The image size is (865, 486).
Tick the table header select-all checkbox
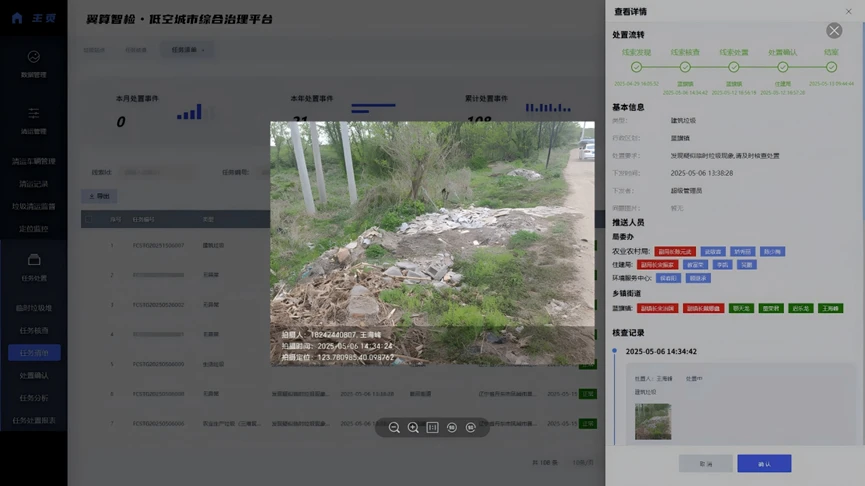[89, 219]
